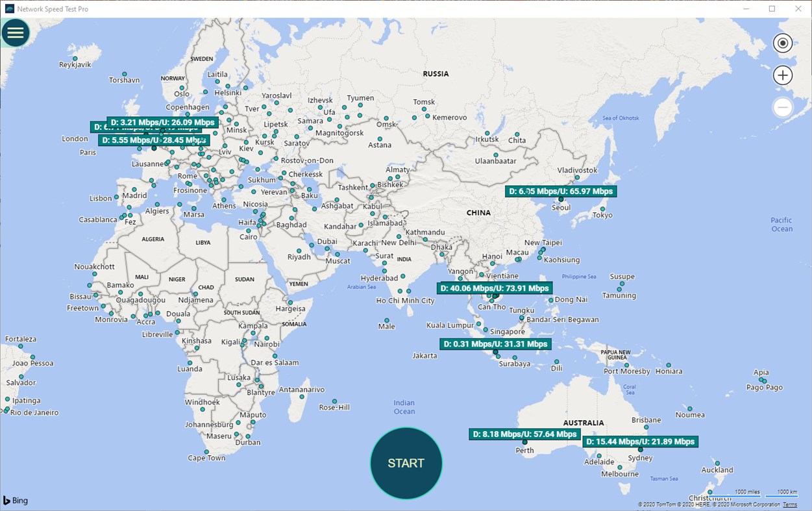
Task: Click the Network Speed Test Pro title icon
Action: pyautogui.click(x=10, y=9)
